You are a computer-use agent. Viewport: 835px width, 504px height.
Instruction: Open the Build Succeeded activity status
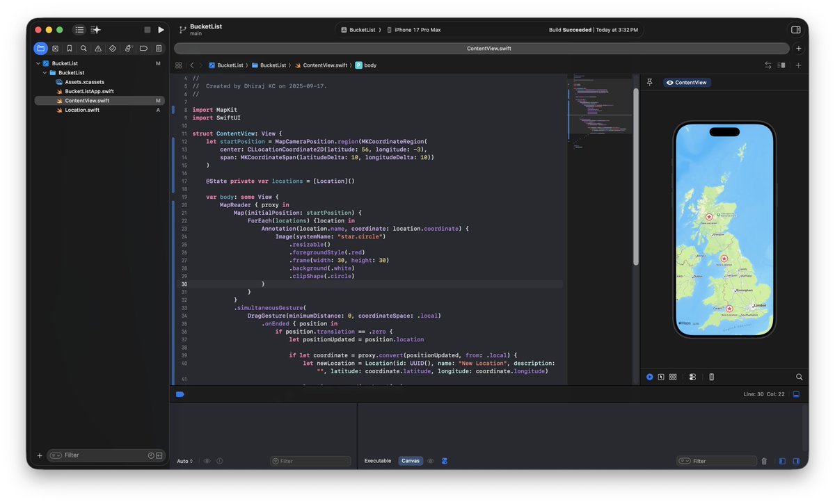point(594,30)
